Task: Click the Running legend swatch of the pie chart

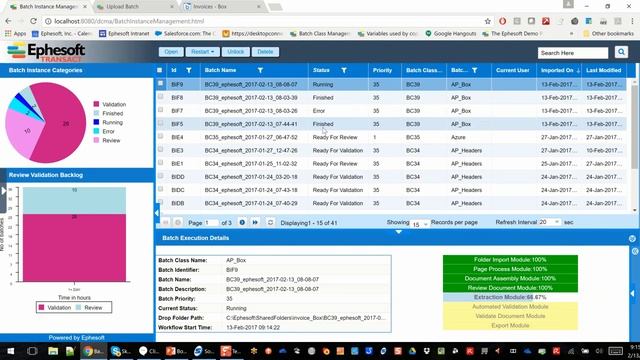Action: pyautogui.click(x=96, y=122)
